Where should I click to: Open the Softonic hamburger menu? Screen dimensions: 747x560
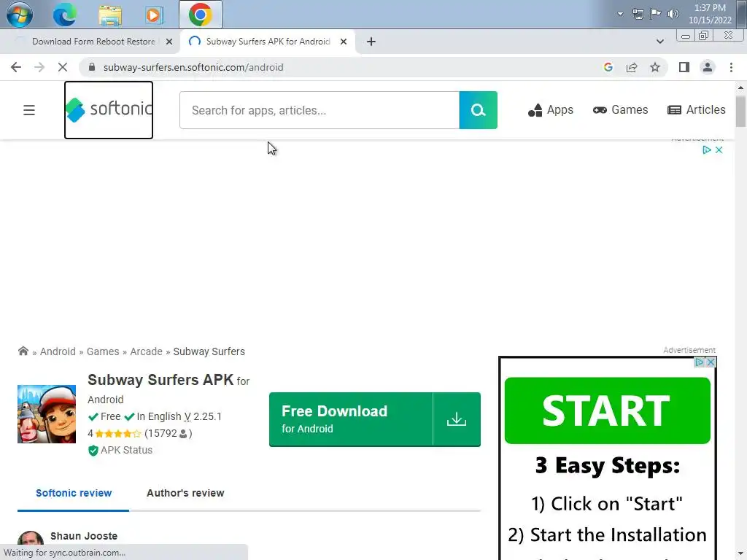tap(29, 110)
